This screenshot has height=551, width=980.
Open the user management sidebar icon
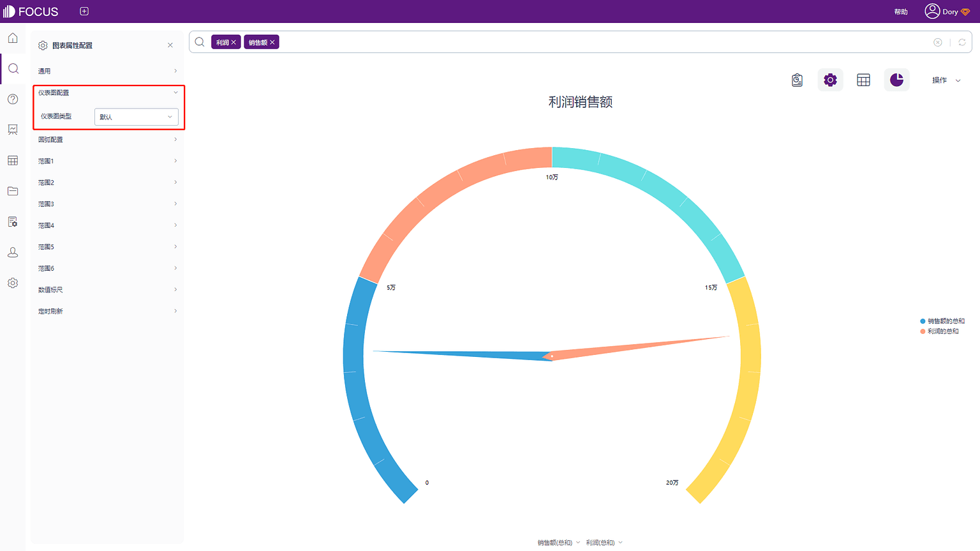coord(13,252)
